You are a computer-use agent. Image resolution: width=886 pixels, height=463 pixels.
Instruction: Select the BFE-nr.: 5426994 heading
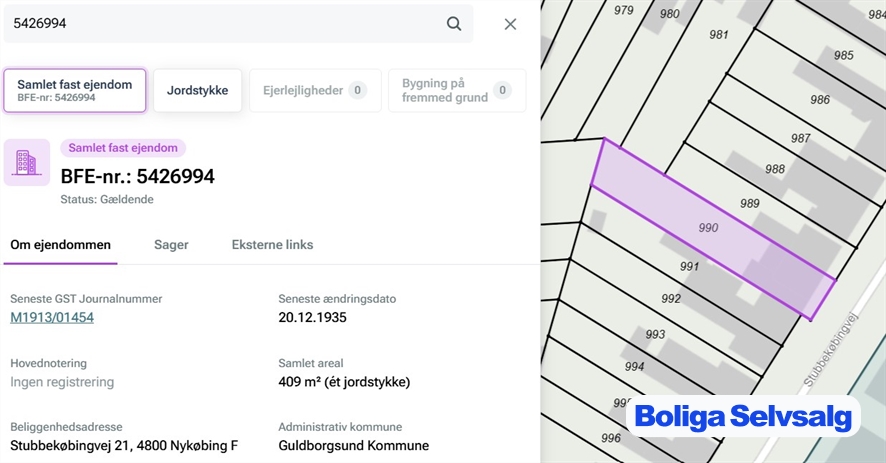click(138, 176)
